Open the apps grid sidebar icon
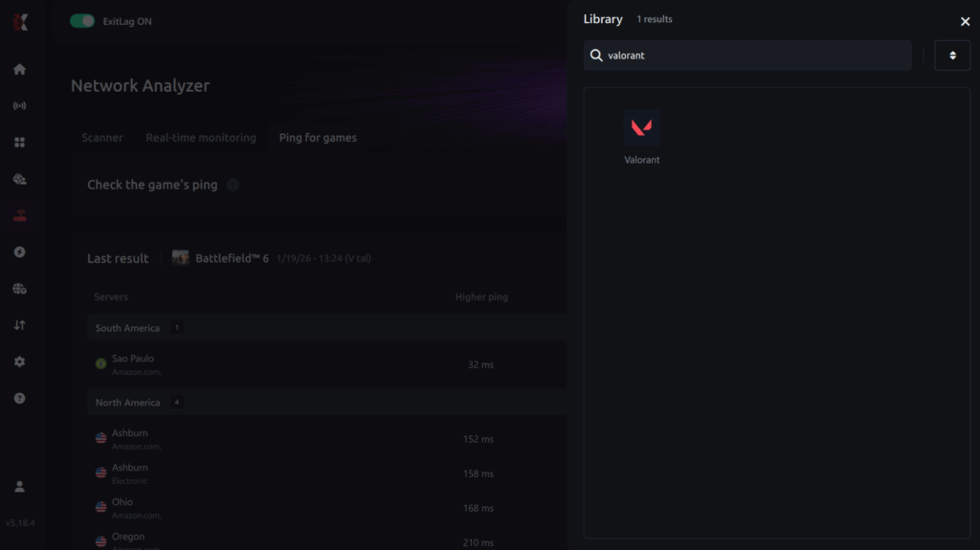 19,143
